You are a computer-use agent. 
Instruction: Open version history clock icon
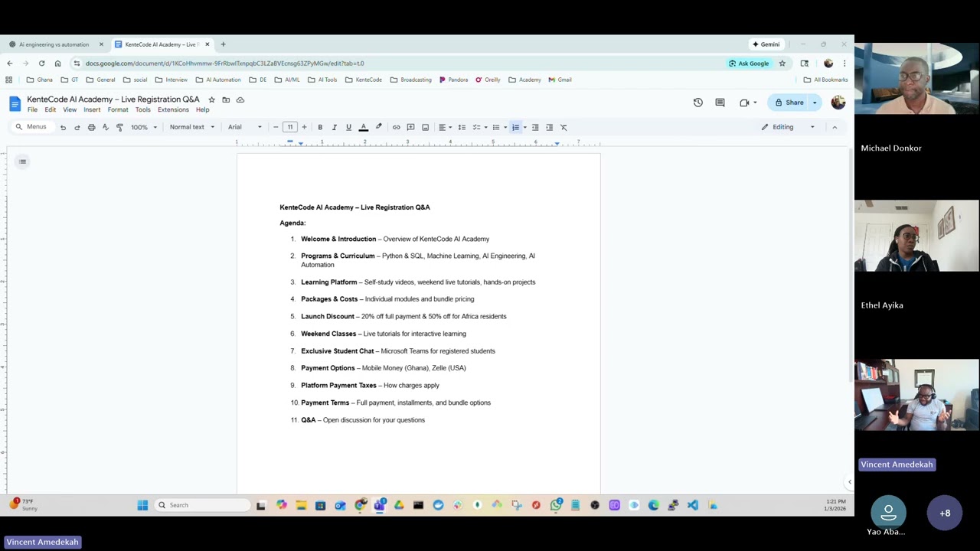(x=697, y=103)
